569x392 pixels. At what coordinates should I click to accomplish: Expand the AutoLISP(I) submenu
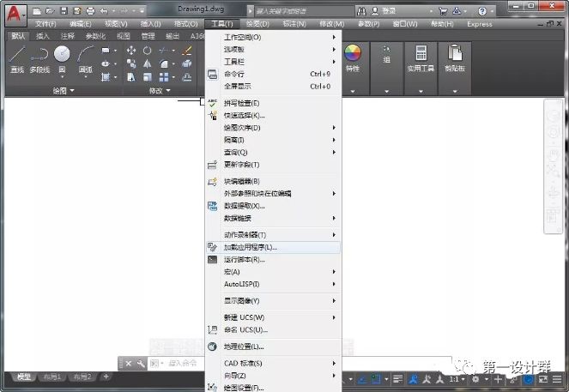[273, 284]
